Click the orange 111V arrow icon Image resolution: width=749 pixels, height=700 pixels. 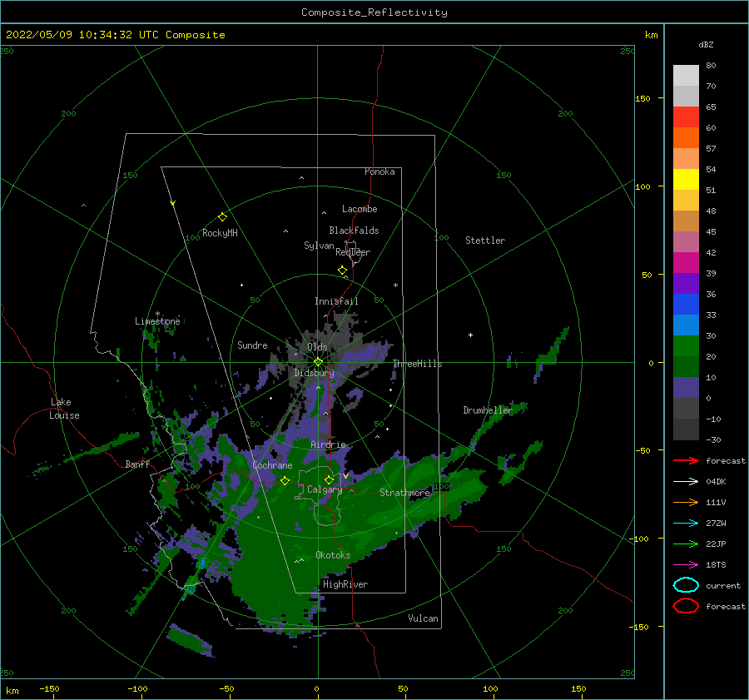tap(686, 502)
